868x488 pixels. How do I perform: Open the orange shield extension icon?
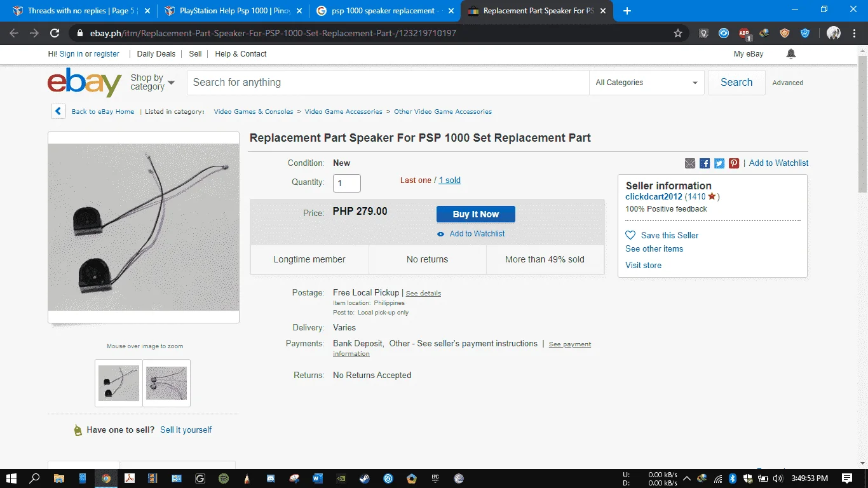[785, 33]
